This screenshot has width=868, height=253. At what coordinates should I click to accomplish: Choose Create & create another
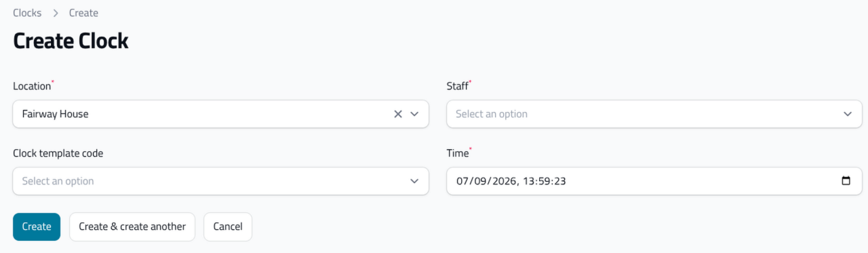click(132, 227)
